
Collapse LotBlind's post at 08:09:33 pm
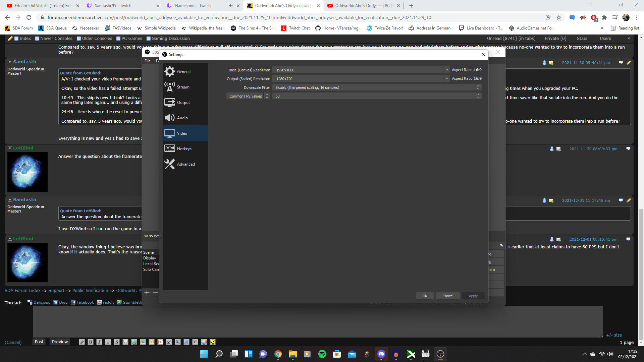click(x=10, y=148)
